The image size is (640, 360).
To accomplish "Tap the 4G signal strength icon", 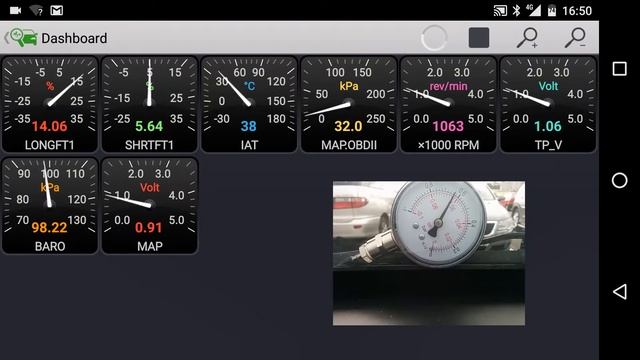I will [533, 10].
